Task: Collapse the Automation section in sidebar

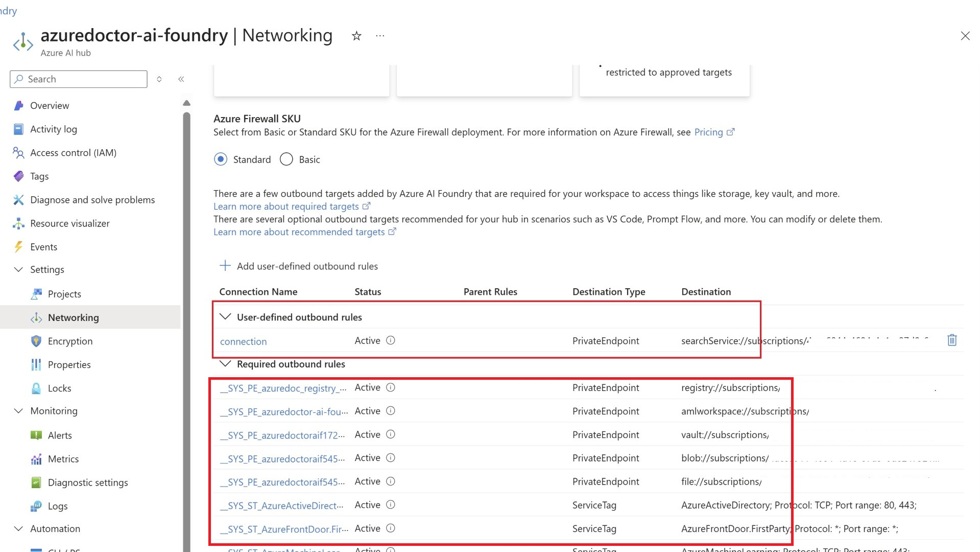Action: coord(18,528)
